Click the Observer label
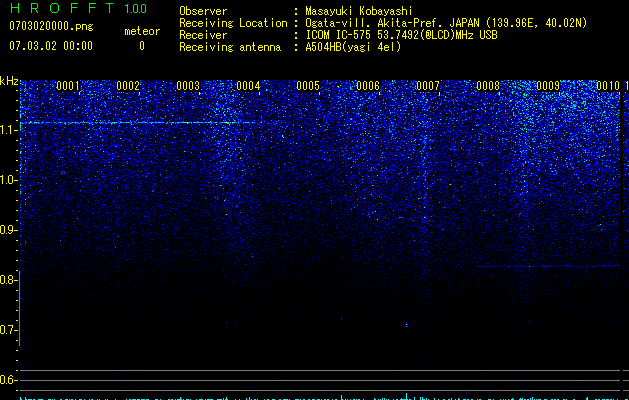Screen dimensions: 629x400 coord(203,11)
